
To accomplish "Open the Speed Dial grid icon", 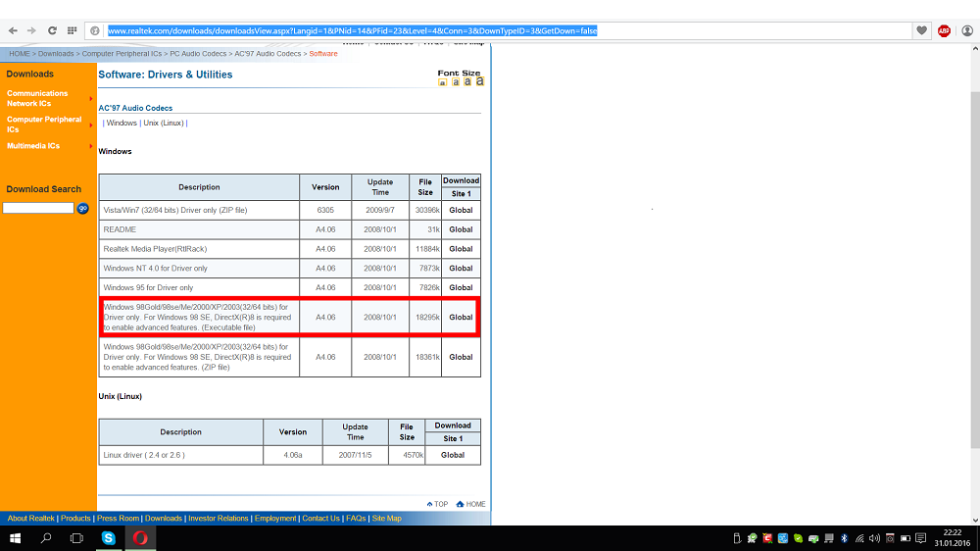I will (72, 30).
